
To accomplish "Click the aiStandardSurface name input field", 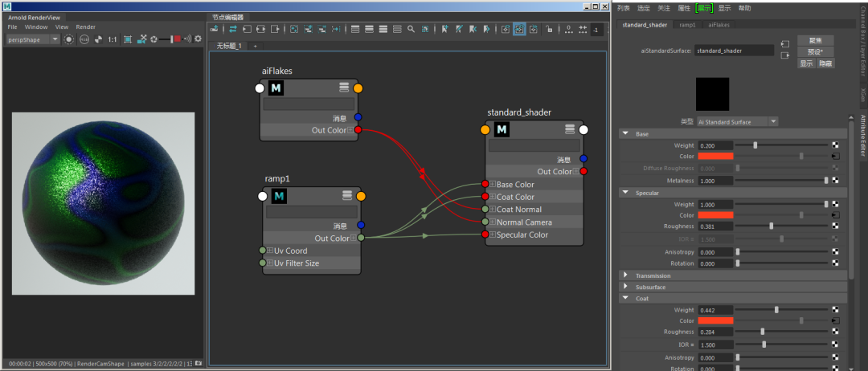I will point(734,51).
